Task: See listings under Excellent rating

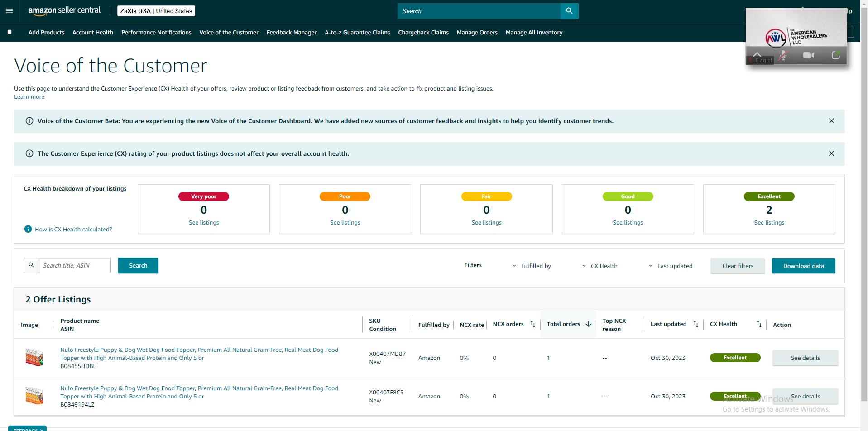Action: (769, 222)
